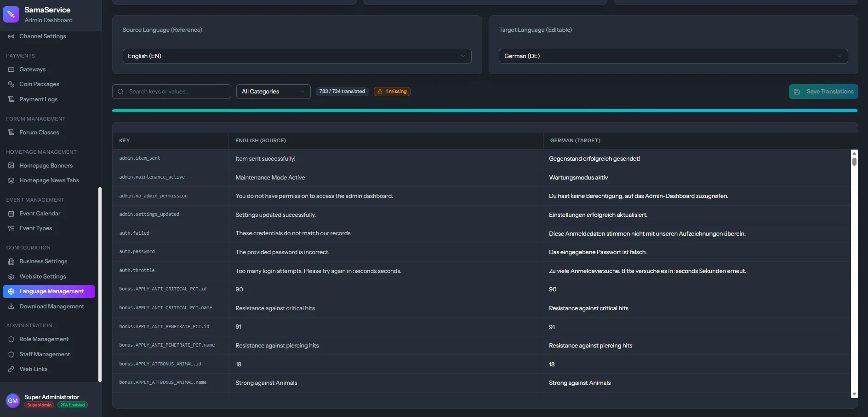Edit German text 'Gegenstand erfolgreich gesendet!'

pyautogui.click(x=594, y=159)
